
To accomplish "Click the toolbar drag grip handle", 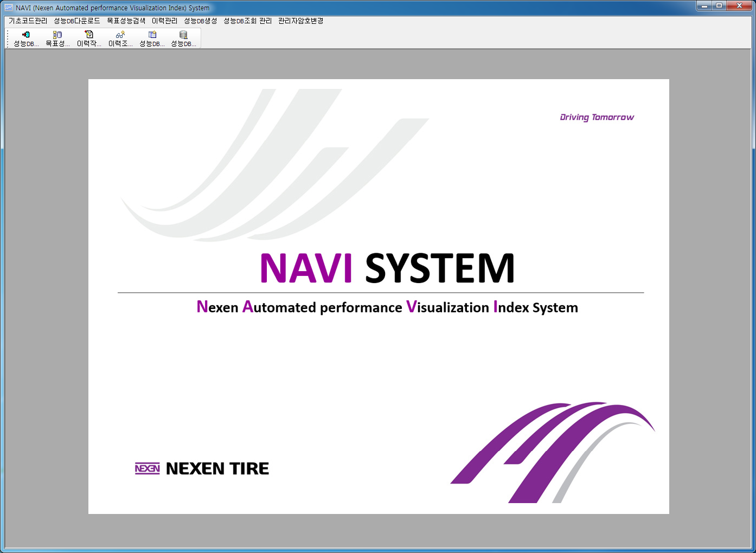I will click(x=8, y=38).
